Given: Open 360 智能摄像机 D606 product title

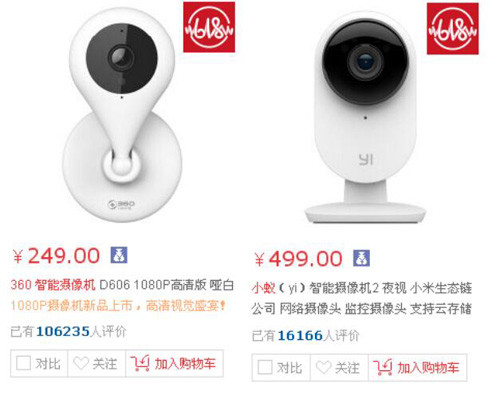Looking at the screenshot, I should point(122,285).
